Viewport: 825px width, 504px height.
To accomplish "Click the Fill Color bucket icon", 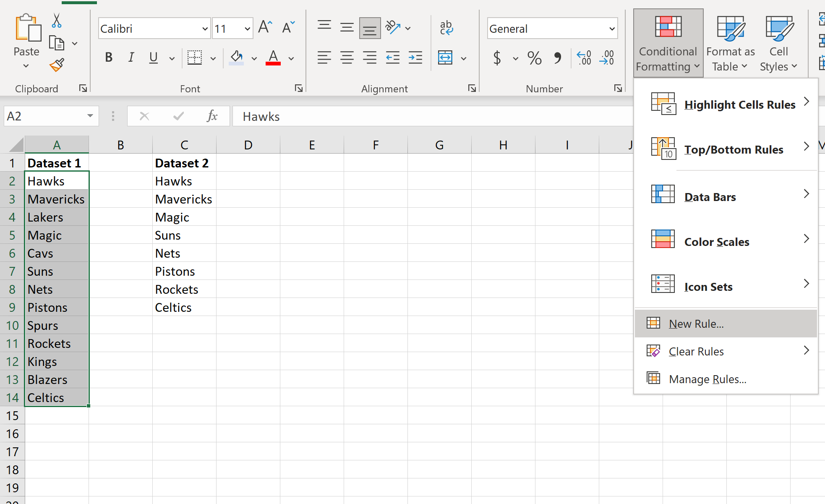I will pos(237,57).
